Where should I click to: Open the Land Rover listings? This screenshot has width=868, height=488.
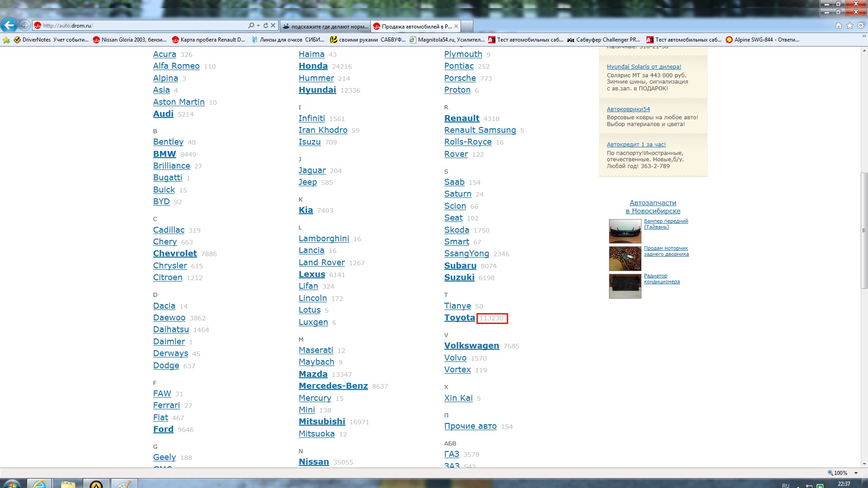321,263
